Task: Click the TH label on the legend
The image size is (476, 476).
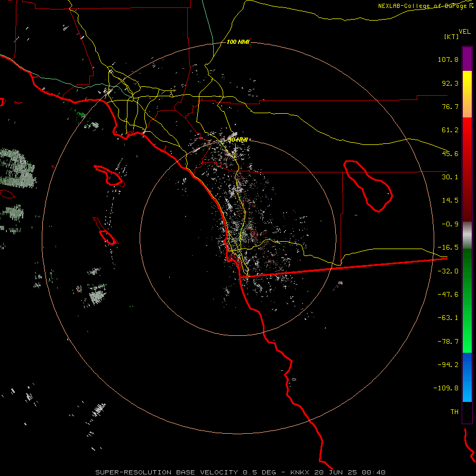Action: (x=454, y=412)
